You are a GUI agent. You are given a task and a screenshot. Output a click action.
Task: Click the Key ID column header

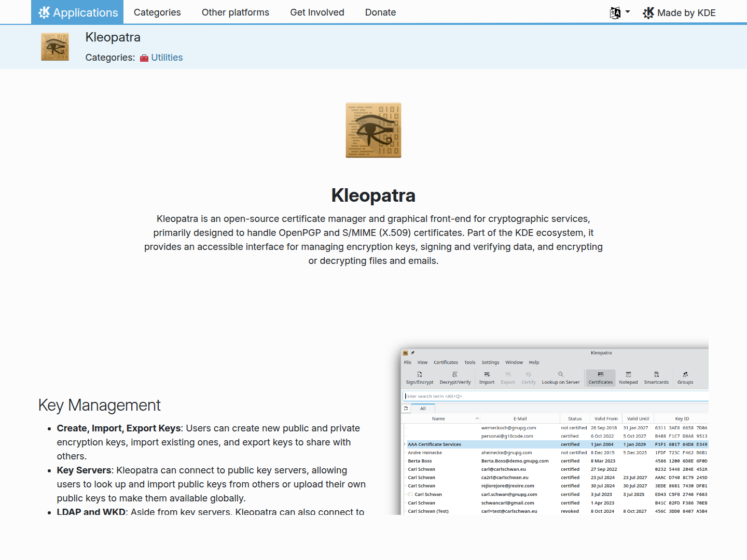pyautogui.click(x=682, y=418)
